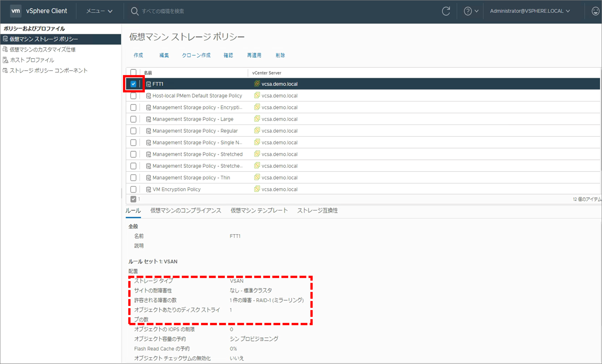
Task: Click the クローン作成 button
Action: point(196,55)
